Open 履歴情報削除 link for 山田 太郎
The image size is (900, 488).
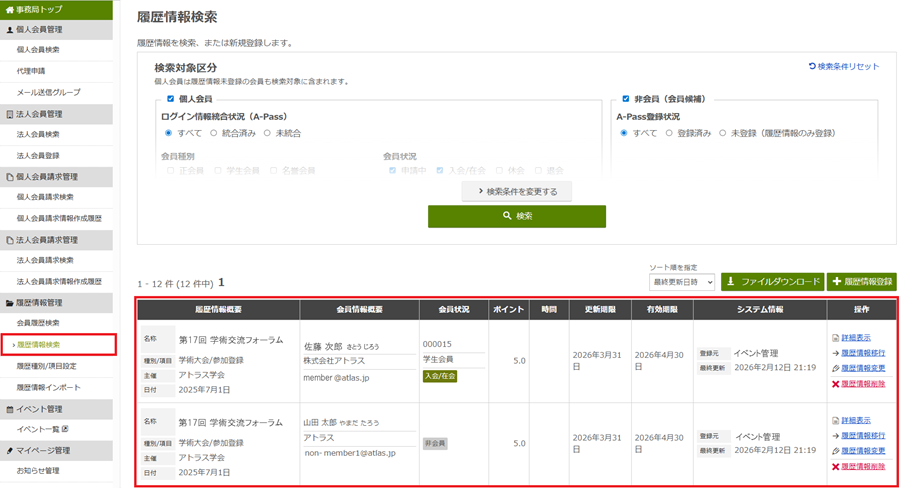863,466
